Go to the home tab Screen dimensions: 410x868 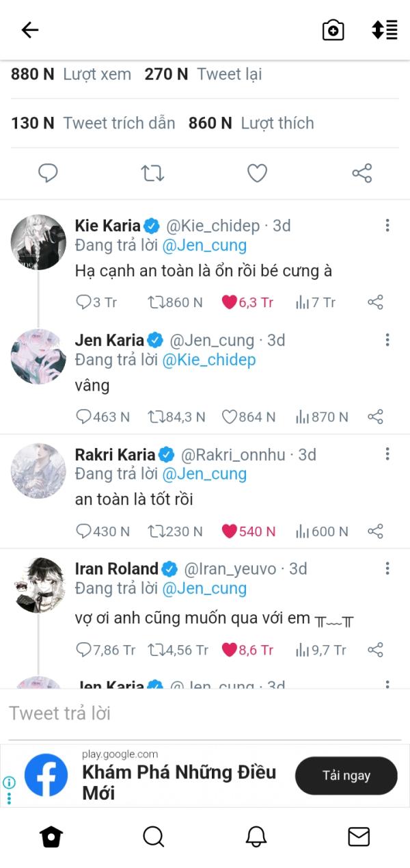[51, 836]
